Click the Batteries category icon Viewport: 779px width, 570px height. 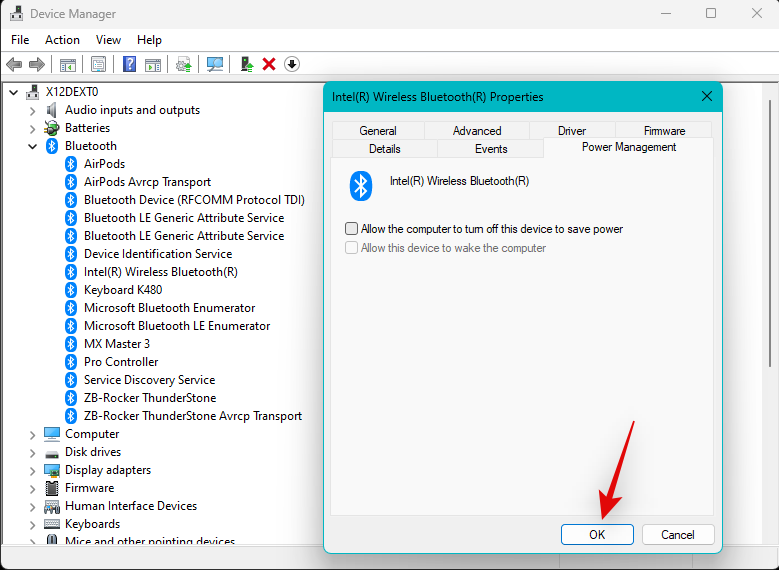[52, 128]
